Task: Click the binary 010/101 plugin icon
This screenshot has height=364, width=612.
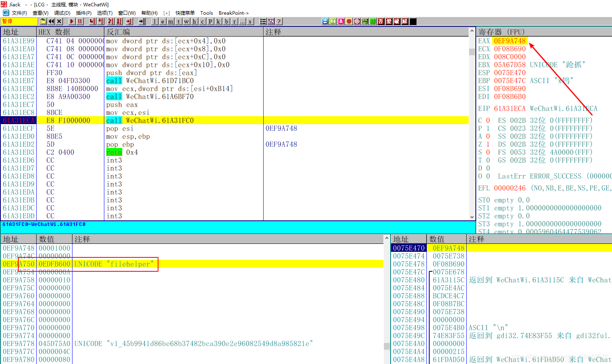Action: (x=365, y=21)
